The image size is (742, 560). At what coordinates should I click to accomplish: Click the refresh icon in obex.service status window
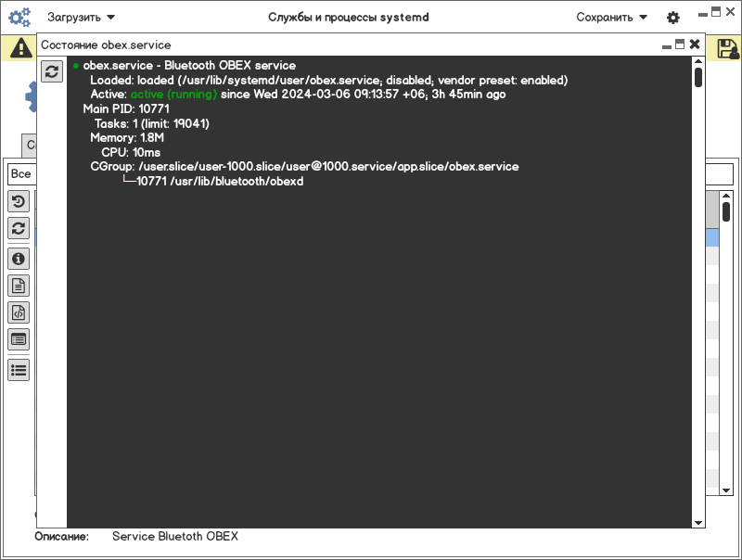click(52, 71)
